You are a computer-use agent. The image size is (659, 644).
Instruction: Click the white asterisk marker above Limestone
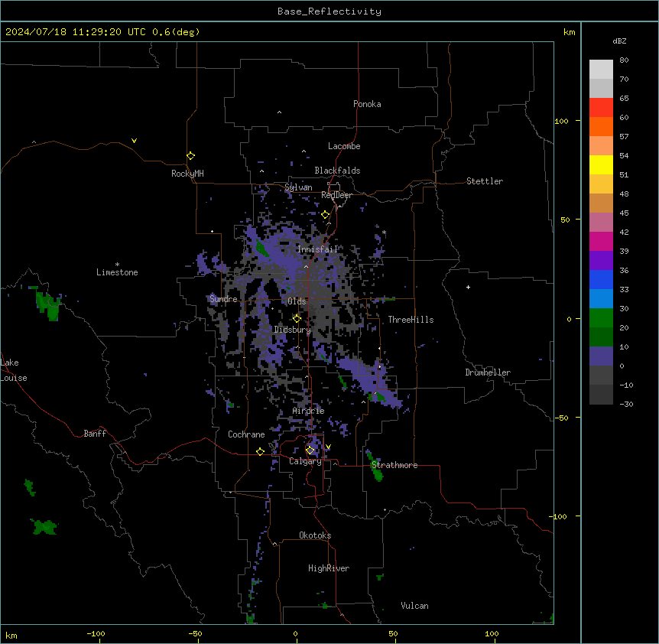tap(117, 265)
